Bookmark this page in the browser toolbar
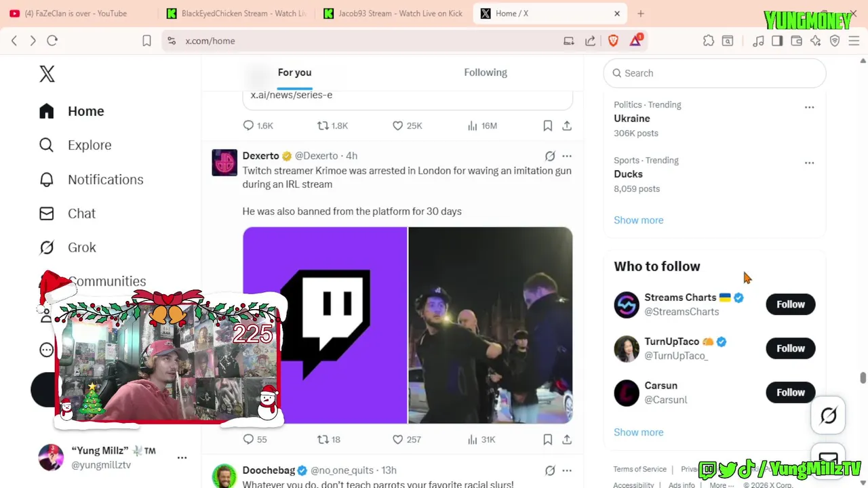The width and height of the screenshot is (868, 488). coord(146,41)
